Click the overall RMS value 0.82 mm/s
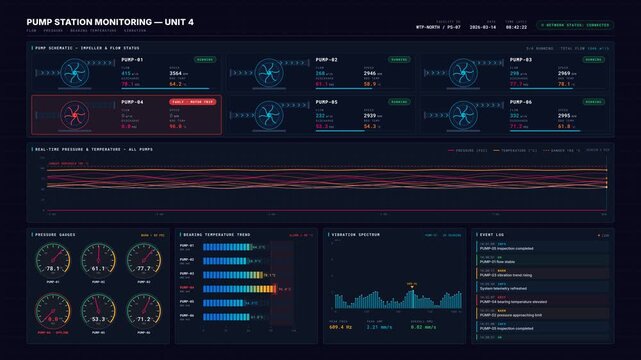The height and width of the screenshot is (360, 641). tap(423, 327)
